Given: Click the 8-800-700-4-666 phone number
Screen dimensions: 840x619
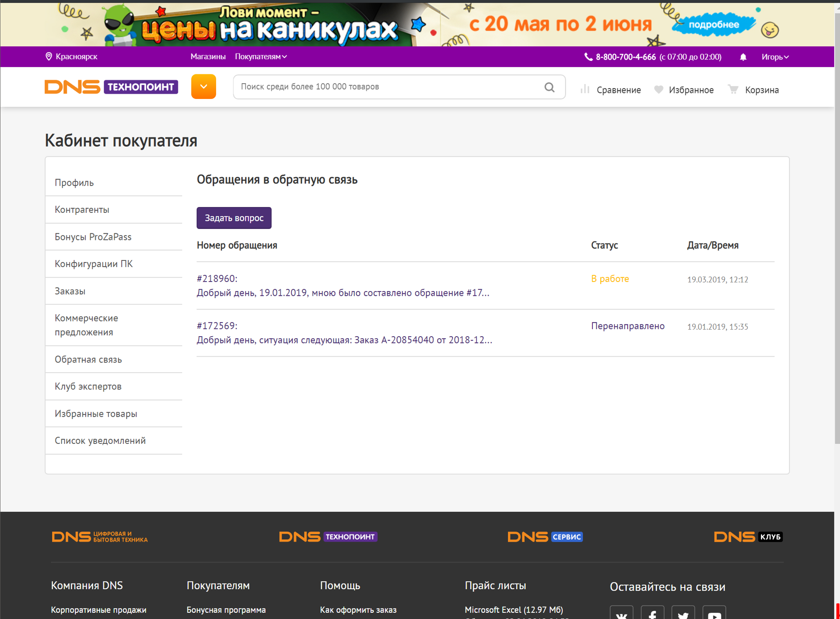Looking at the screenshot, I should (626, 57).
